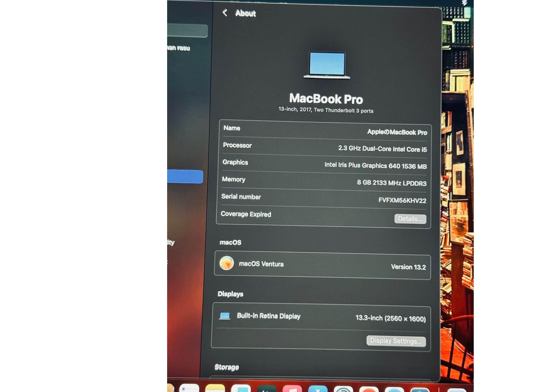
Task: Click the macOS section heading
Action: click(x=230, y=242)
